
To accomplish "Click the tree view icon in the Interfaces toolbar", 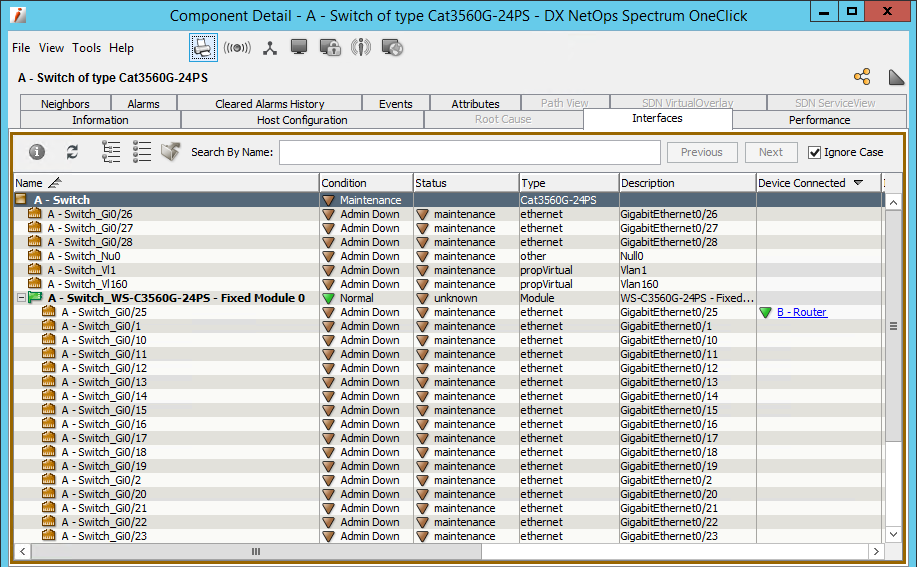I will pyautogui.click(x=111, y=152).
